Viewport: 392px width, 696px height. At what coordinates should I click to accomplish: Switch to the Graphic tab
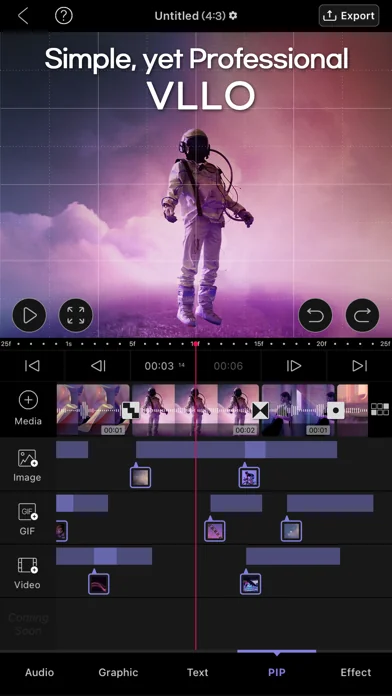coord(118,672)
